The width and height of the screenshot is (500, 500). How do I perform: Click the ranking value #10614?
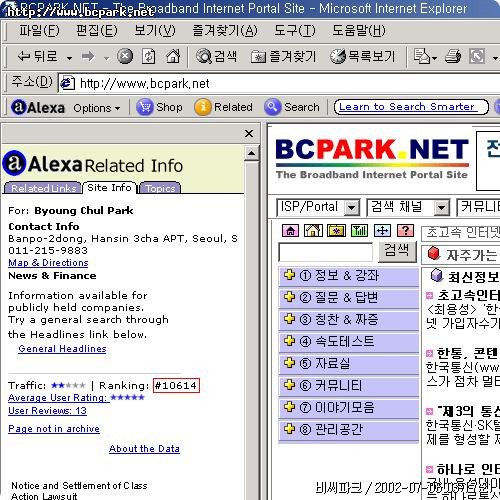point(176,386)
